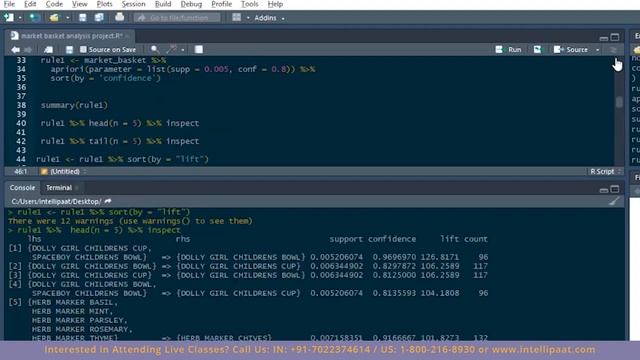The height and width of the screenshot is (360, 640).
Task: Open the workspace panes layout icon
Action: click(x=236, y=17)
